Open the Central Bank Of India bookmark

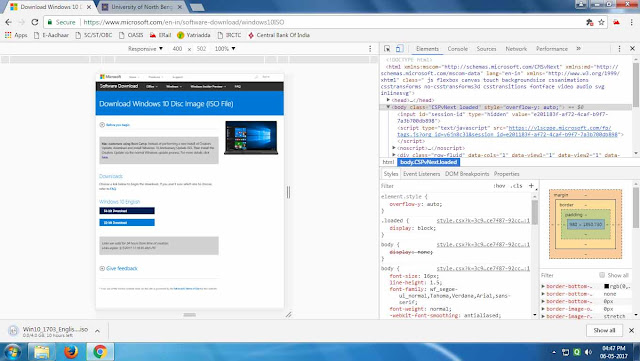(279, 35)
